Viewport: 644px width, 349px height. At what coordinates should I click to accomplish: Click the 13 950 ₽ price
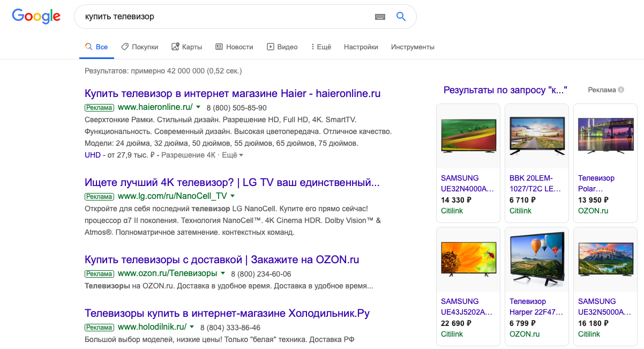click(593, 200)
